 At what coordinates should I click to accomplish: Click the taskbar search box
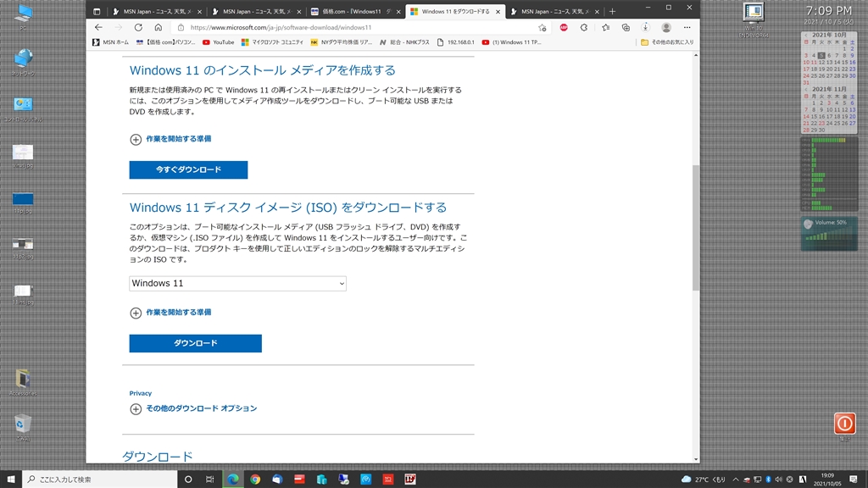pyautogui.click(x=100, y=480)
